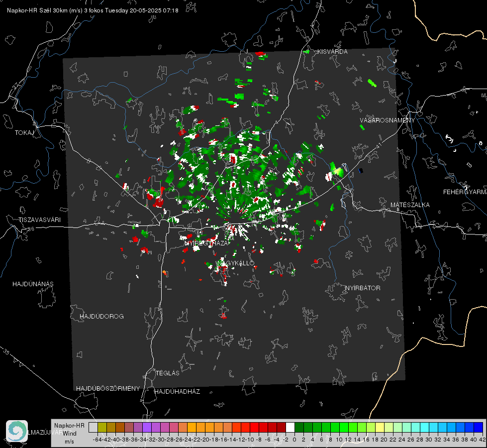487x448 pixels.
Task: Click the 30 legend tick value
Action: (429, 440)
